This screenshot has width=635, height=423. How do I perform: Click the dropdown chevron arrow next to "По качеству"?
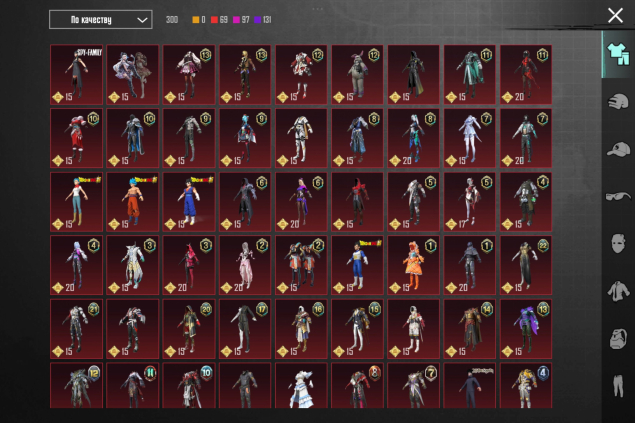coord(142,20)
